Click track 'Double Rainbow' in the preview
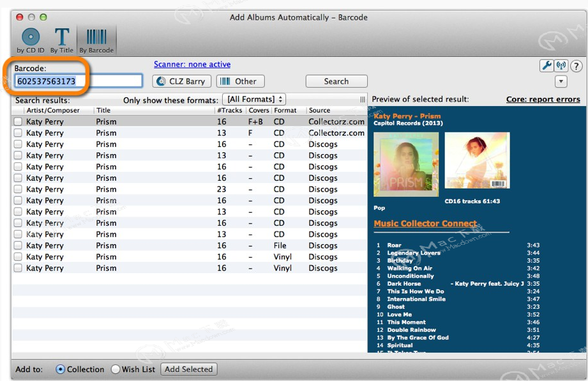588x381 pixels. click(411, 330)
